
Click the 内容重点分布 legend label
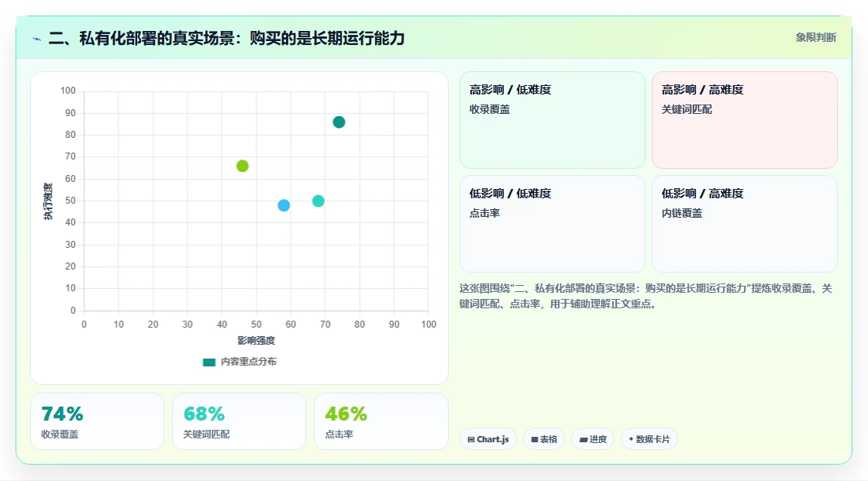[x=248, y=362]
